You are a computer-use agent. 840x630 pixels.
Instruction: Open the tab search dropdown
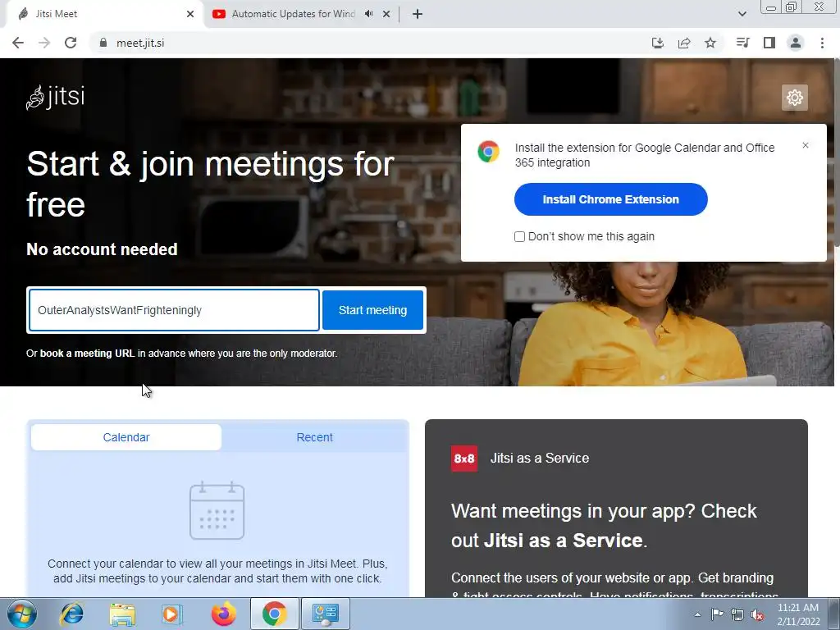[742, 14]
